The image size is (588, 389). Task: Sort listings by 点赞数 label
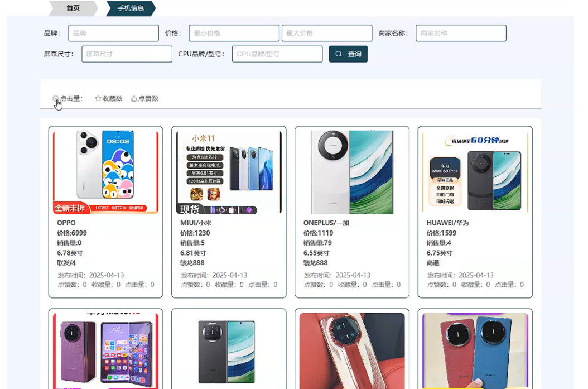click(148, 98)
